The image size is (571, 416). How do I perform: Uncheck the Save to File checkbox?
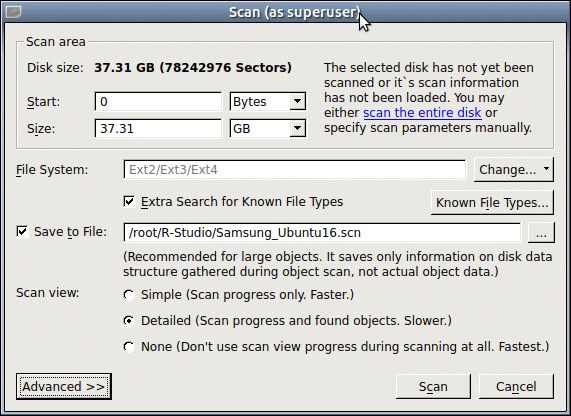(x=22, y=232)
